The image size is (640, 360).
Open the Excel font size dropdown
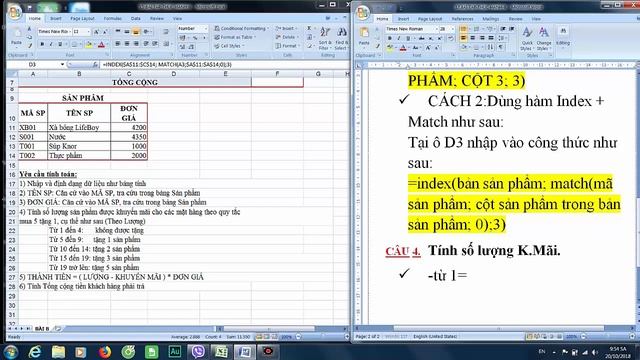click(x=88, y=31)
